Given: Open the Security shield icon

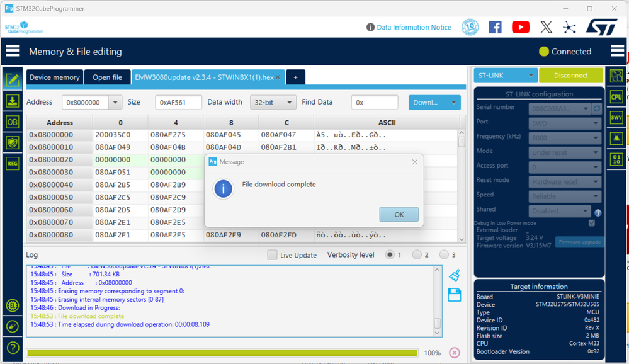Looking at the screenshot, I should pyautogui.click(x=13, y=142).
